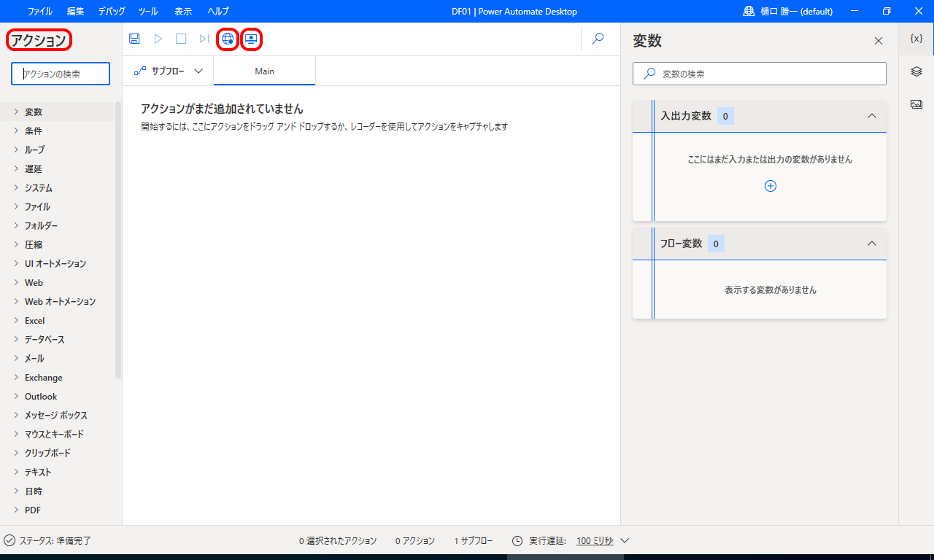934x560 pixels.
Task: Open the run delay dropdown arrow
Action: pyautogui.click(x=625, y=541)
